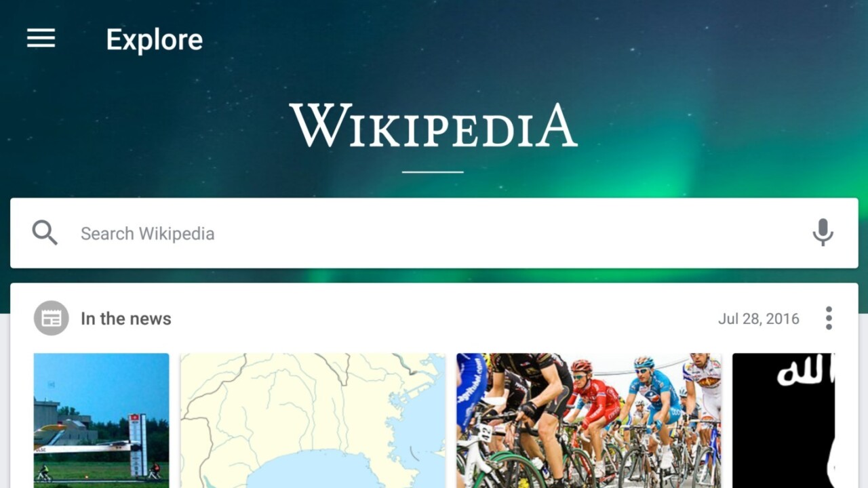Viewport: 868px width, 488px height.
Task: Open the pale yellow map news thumbnail
Action: tap(313, 420)
